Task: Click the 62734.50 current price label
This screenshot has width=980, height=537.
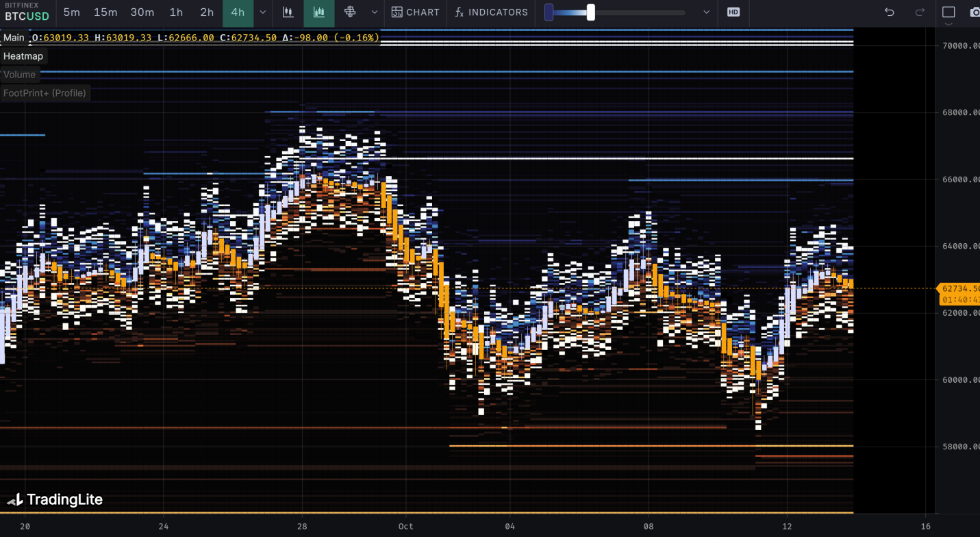Action: point(960,288)
